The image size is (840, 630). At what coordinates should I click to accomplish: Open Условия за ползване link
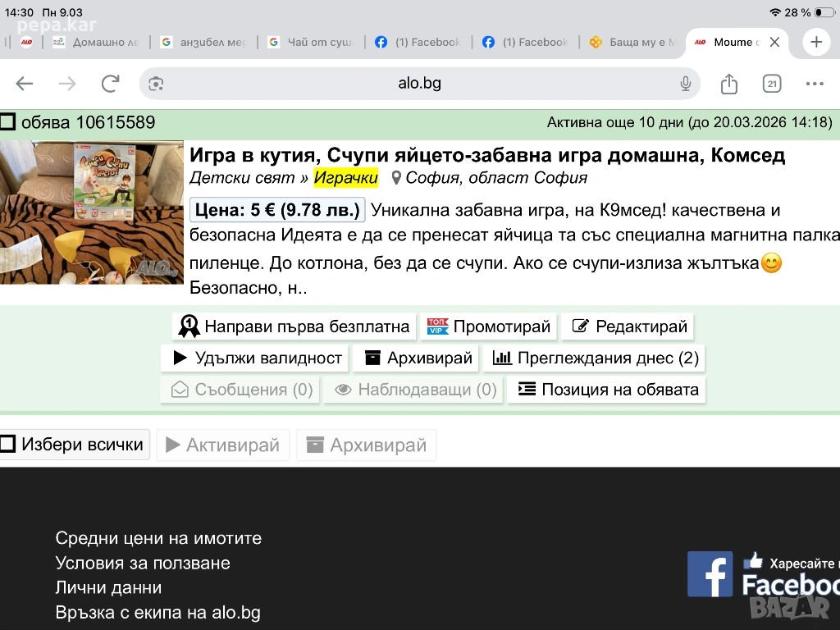click(143, 563)
